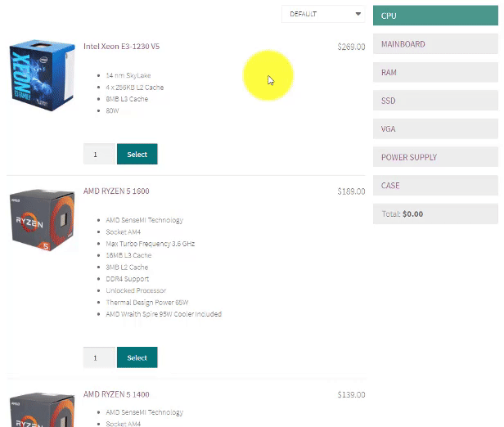Click the Ryzen 5 1600 product image
This screenshot has height=427, width=504.
(42, 220)
